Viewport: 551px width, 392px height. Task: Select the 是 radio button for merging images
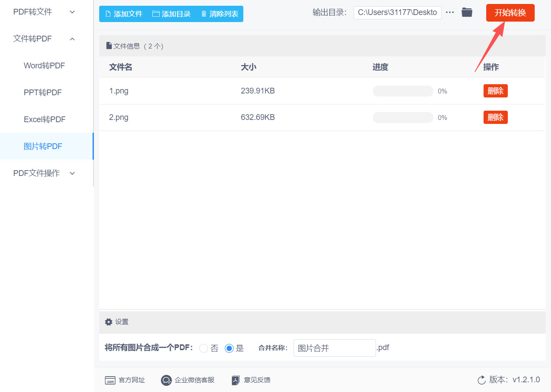[x=229, y=348]
